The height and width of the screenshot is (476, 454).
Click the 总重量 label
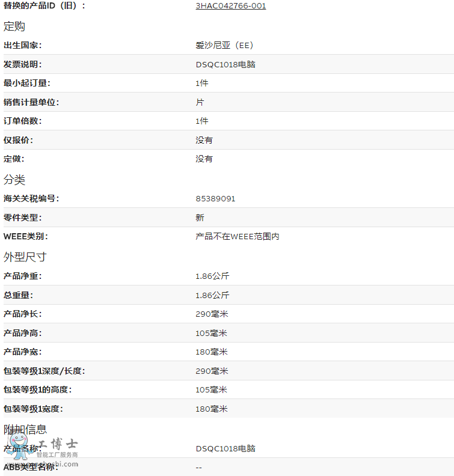pyautogui.click(x=18, y=295)
